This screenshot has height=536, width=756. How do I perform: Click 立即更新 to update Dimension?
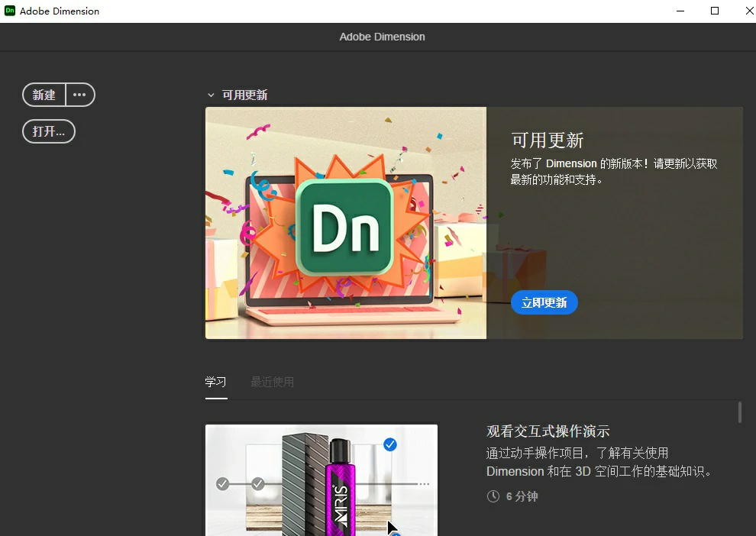coord(544,302)
